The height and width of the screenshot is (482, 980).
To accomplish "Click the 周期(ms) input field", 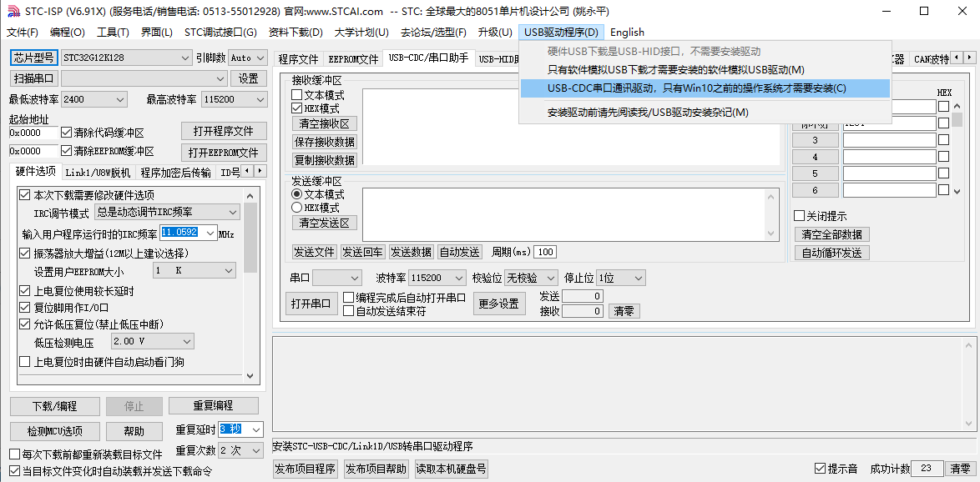I will click(x=546, y=252).
